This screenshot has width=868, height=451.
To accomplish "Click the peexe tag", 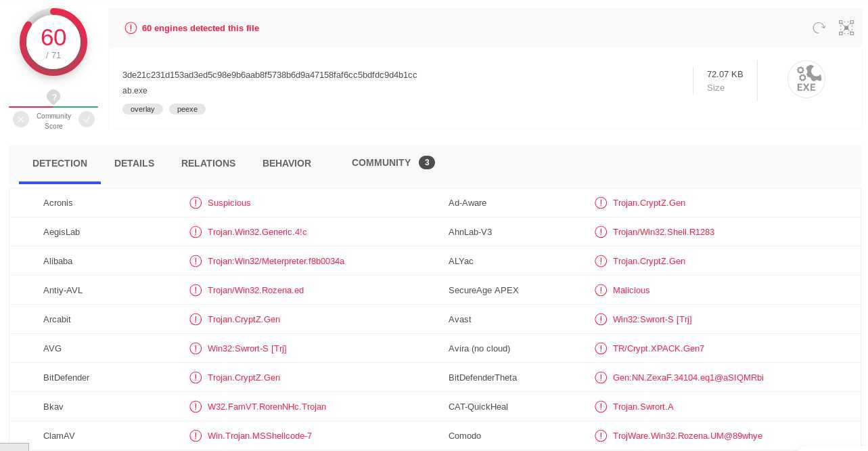I will pos(187,109).
